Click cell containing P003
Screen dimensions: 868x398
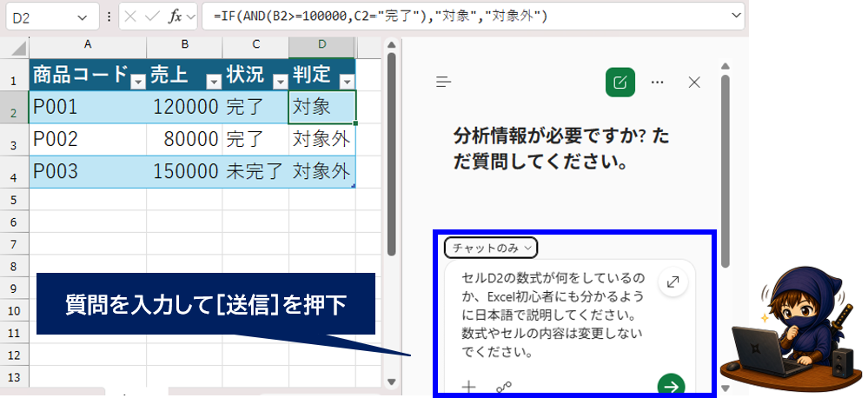88,172
